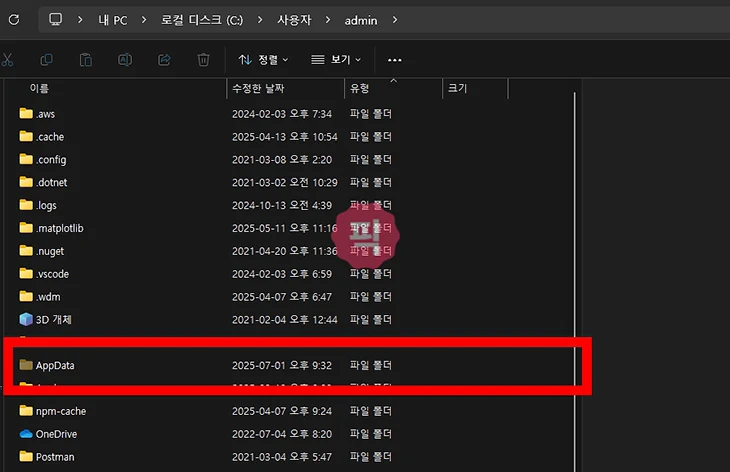Go to the 사용자 breadcrumb
Viewport: 730px width, 472px height.
coord(295,19)
